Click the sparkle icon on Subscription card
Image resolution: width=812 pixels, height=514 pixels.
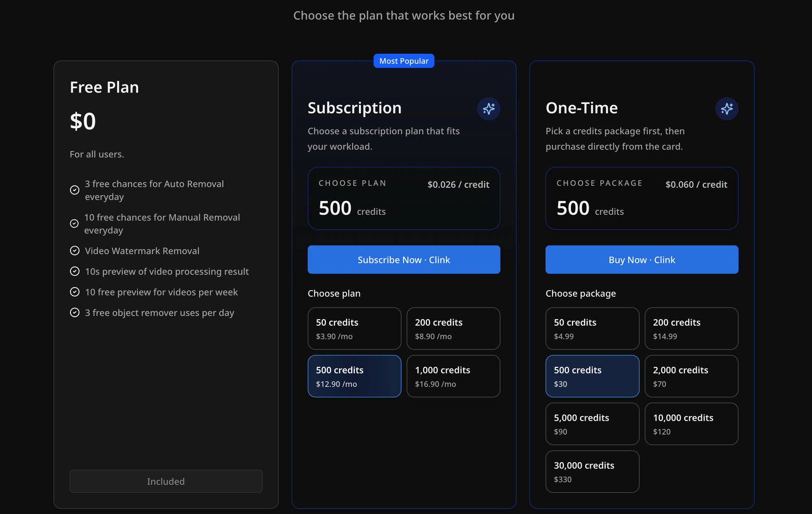tap(489, 109)
